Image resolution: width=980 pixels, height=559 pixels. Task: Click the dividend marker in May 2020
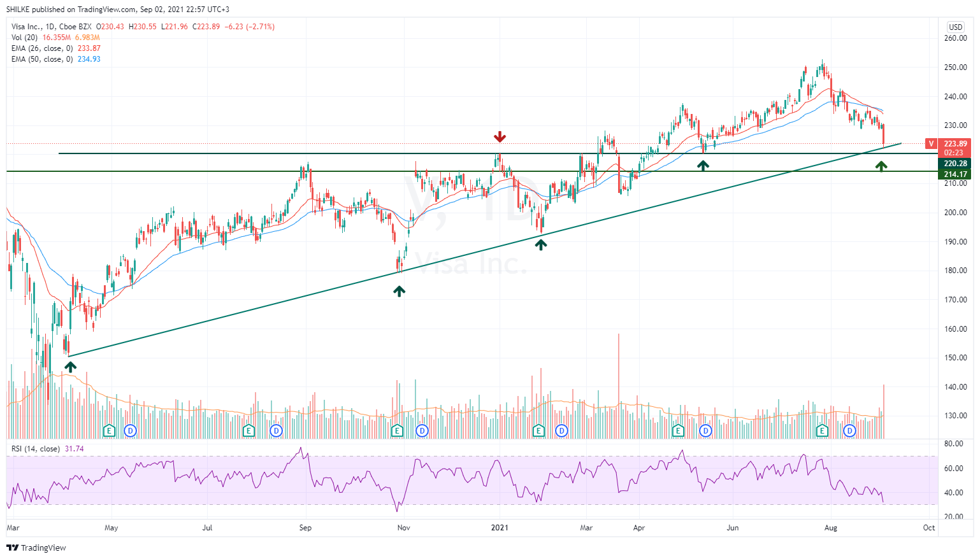coord(130,431)
